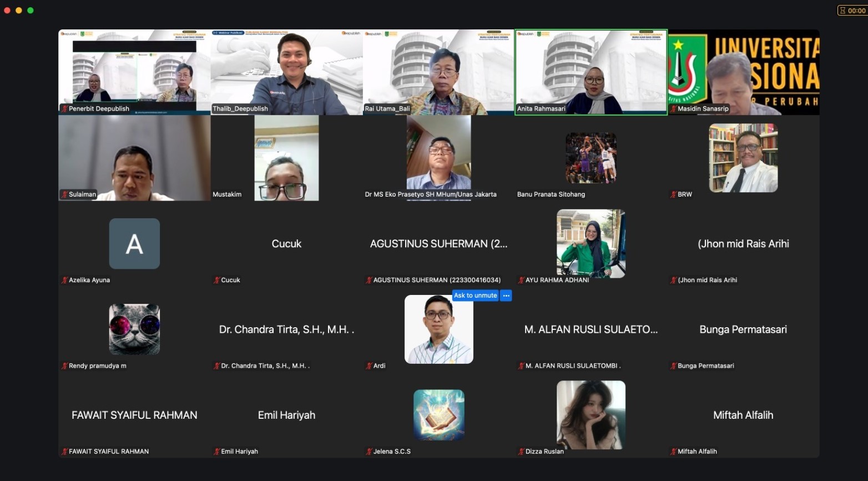The width and height of the screenshot is (868, 481).
Task: Click the hourglass timer showing 00:00
Action: pyautogui.click(x=852, y=10)
